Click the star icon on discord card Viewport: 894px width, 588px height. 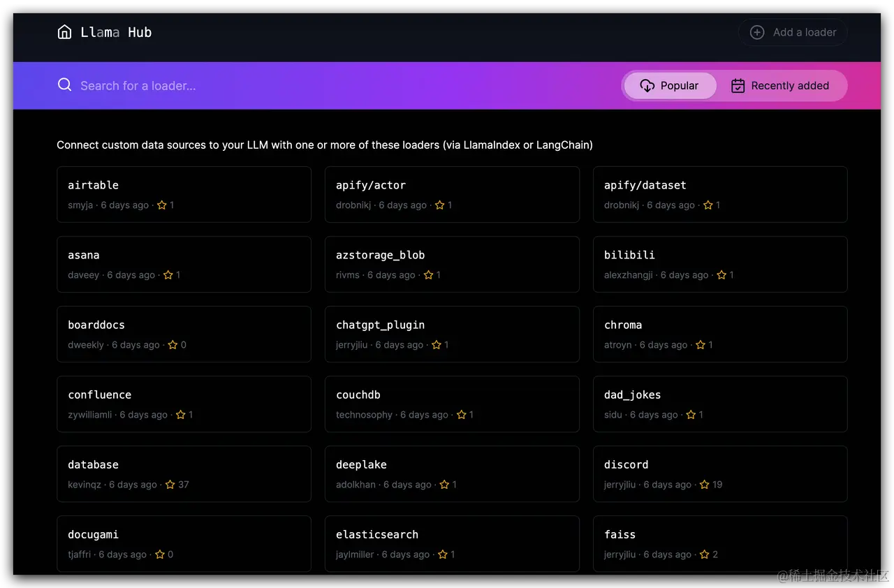[705, 485]
